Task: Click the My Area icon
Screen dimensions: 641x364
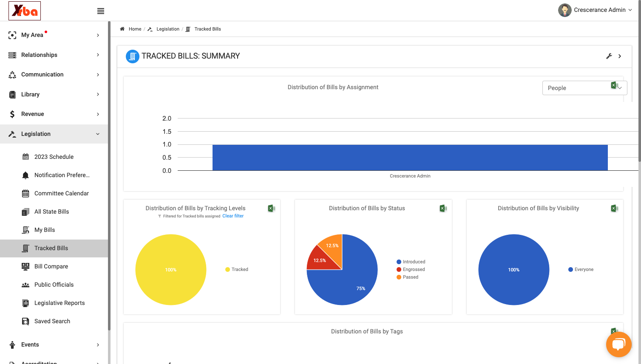Action: tap(12, 35)
